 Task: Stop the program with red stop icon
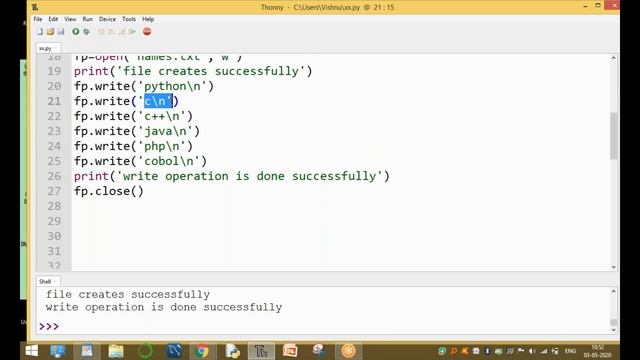pos(147,32)
